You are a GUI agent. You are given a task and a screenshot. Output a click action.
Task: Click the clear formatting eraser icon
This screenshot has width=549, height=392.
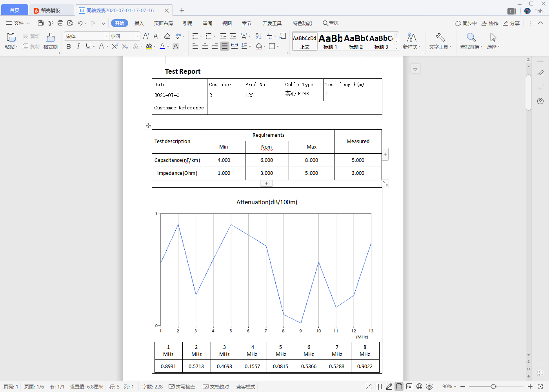coord(167,36)
